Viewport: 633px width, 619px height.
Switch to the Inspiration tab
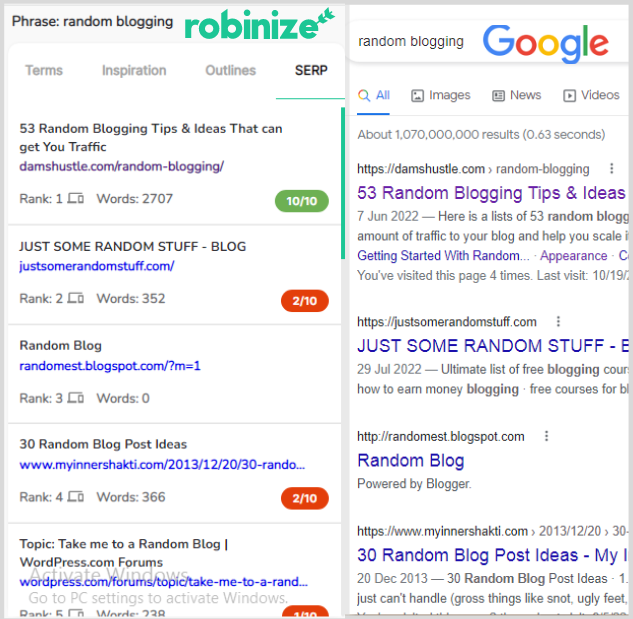pyautogui.click(x=134, y=70)
